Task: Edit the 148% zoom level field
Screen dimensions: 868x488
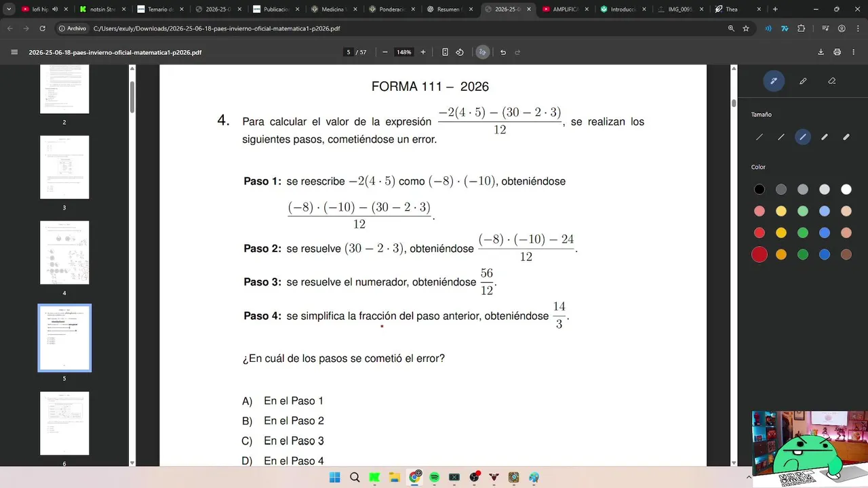Action: pos(404,52)
